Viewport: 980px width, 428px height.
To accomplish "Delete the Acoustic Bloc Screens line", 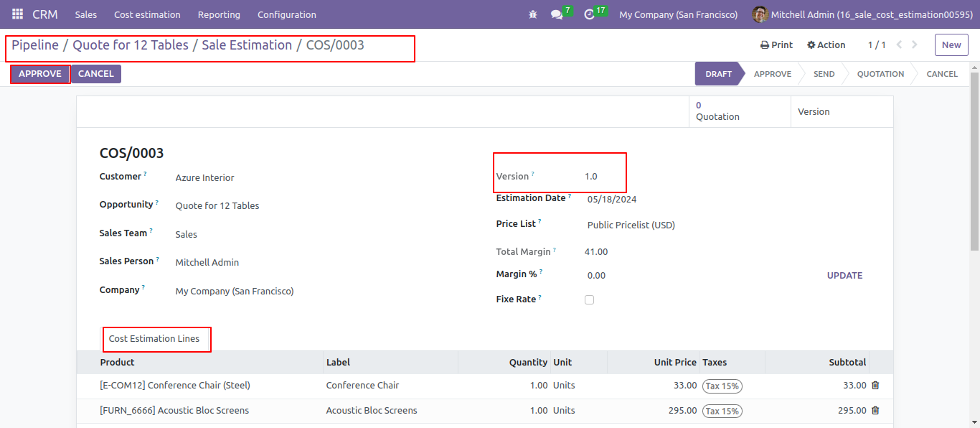I will point(875,411).
